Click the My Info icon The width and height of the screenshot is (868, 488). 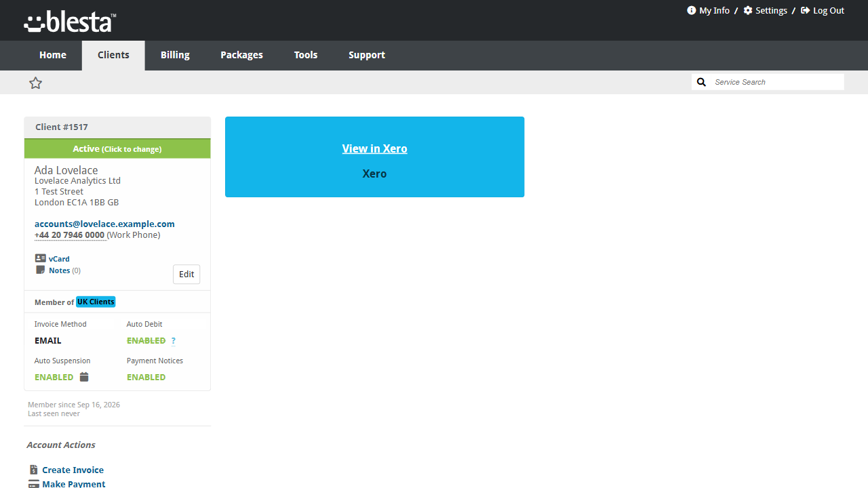pyautogui.click(x=692, y=10)
